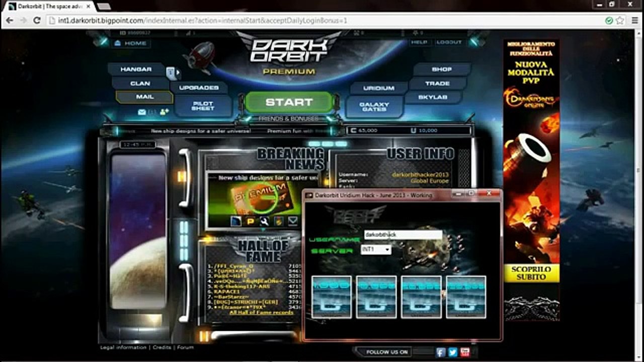644x362 pixels.
Task: Open All Hall of Fame records link
Action: pos(261,312)
